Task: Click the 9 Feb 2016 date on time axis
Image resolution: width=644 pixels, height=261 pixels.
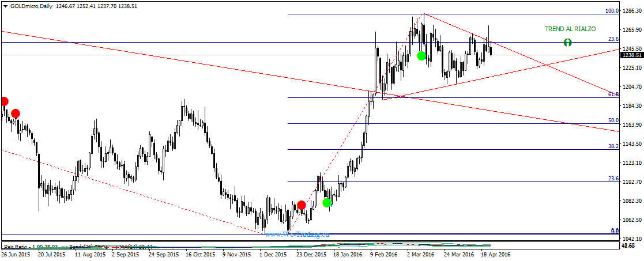Action: pyautogui.click(x=383, y=254)
